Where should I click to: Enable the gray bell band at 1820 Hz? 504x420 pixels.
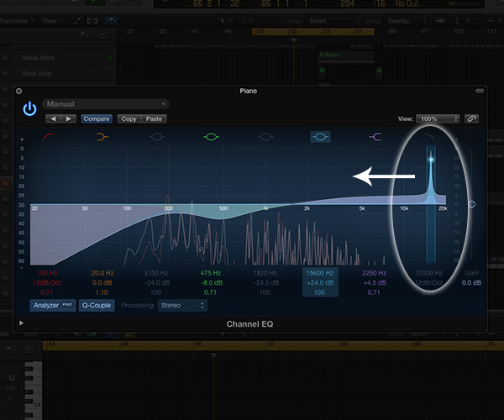[265, 137]
